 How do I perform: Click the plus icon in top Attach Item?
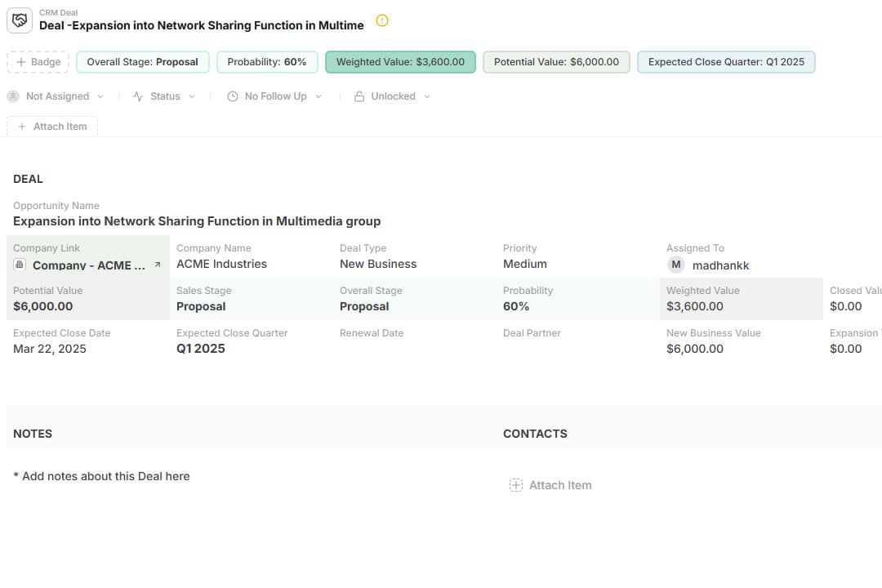tap(22, 127)
